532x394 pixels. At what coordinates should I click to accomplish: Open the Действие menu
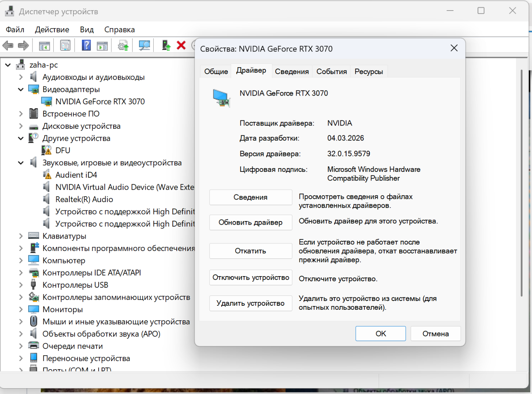click(x=52, y=30)
